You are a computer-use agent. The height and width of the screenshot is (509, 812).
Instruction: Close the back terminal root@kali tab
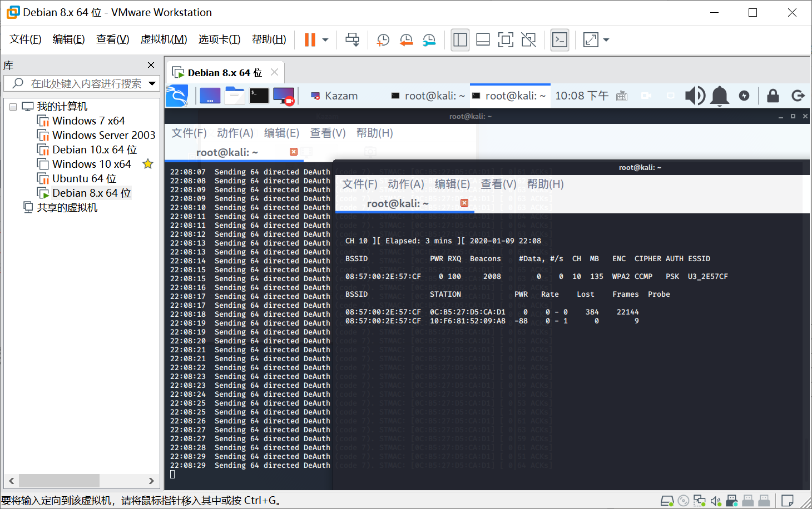(294, 152)
